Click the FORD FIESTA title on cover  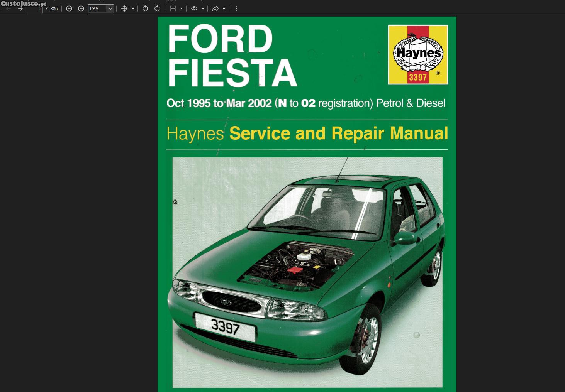[x=232, y=56]
